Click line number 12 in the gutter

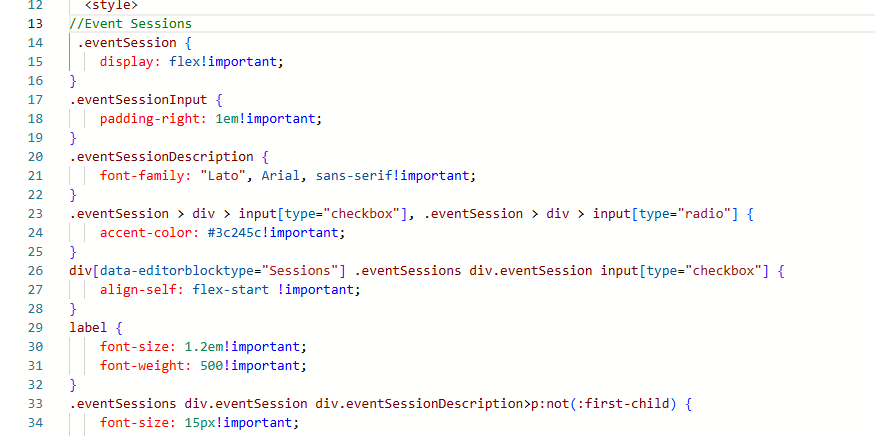(x=35, y=5)
